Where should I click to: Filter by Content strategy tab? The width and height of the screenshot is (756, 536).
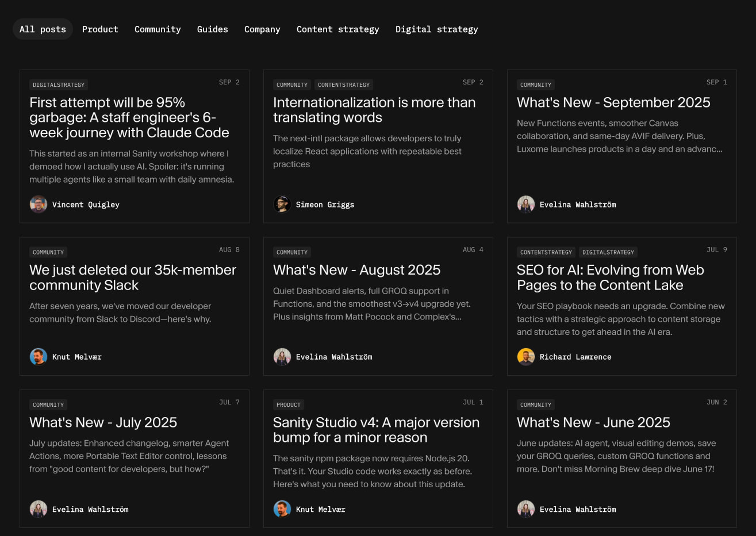(x=337, y=29)
